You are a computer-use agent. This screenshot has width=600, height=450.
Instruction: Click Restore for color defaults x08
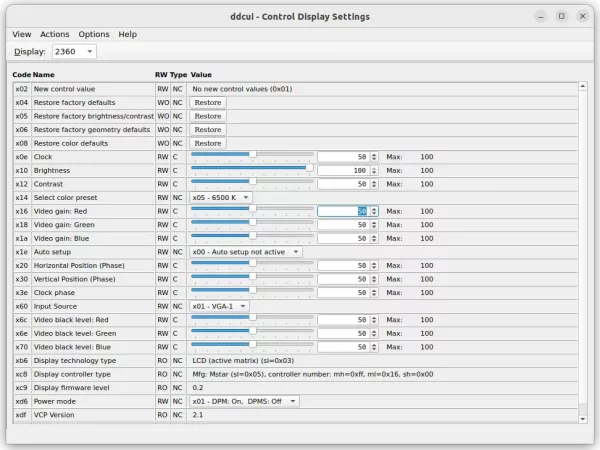pyautogui.click(x=208, y=143)
